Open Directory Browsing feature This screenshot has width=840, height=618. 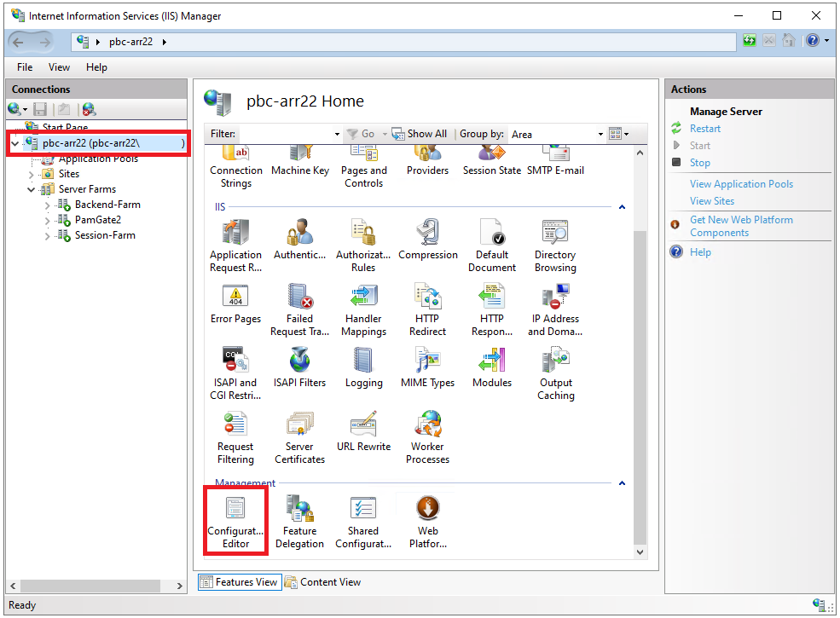[x=555, y=245]
